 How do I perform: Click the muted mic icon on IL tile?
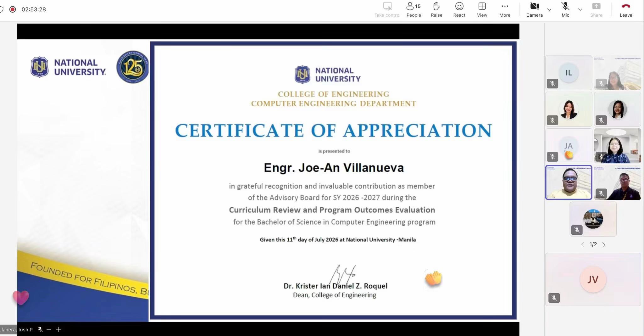pyautogui.click(x=552, y=84)
